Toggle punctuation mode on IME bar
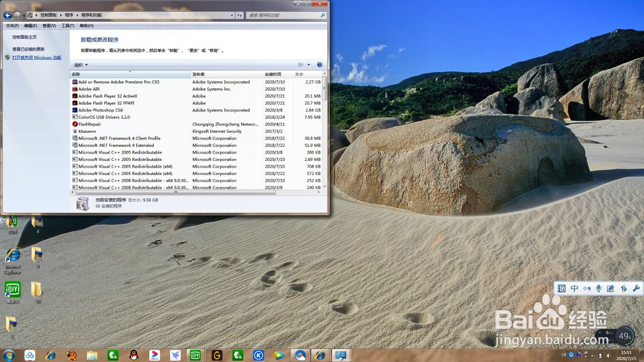Viewport: 644px width, 362px height. click(x=587, y=288)
